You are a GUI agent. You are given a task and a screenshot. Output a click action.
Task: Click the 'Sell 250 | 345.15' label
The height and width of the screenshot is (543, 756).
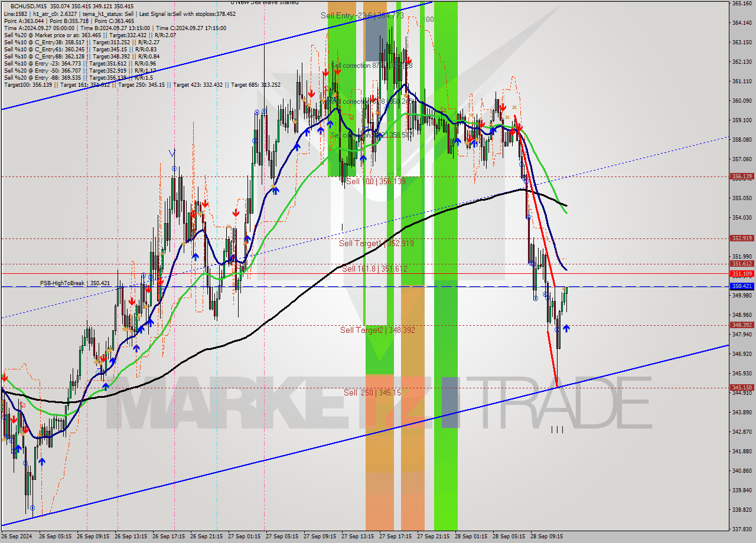coord(373,392)
